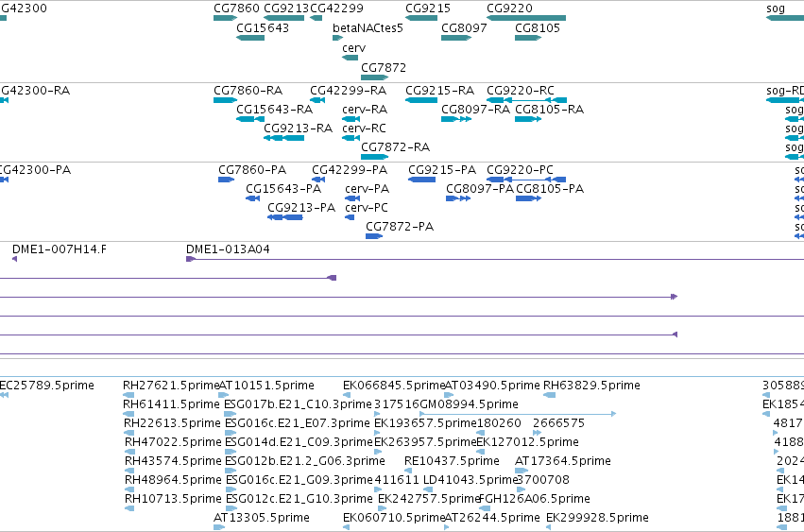The width and height of the screenshot is (804, 532).
Task: Select EST RH48964.5prime label
Action: tap(173, 481)
